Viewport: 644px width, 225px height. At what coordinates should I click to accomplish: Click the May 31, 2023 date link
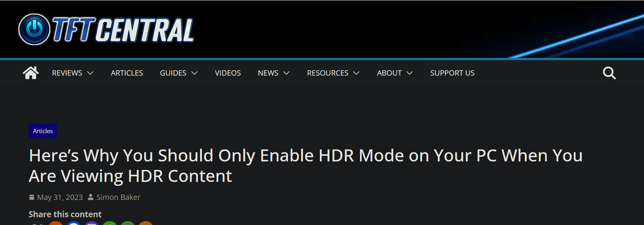(x=60, y=197)
